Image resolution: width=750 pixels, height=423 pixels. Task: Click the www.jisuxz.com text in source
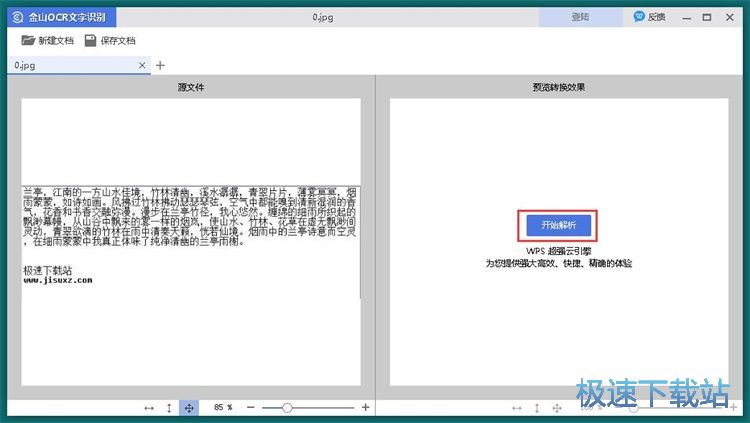(x=57, y=280)
